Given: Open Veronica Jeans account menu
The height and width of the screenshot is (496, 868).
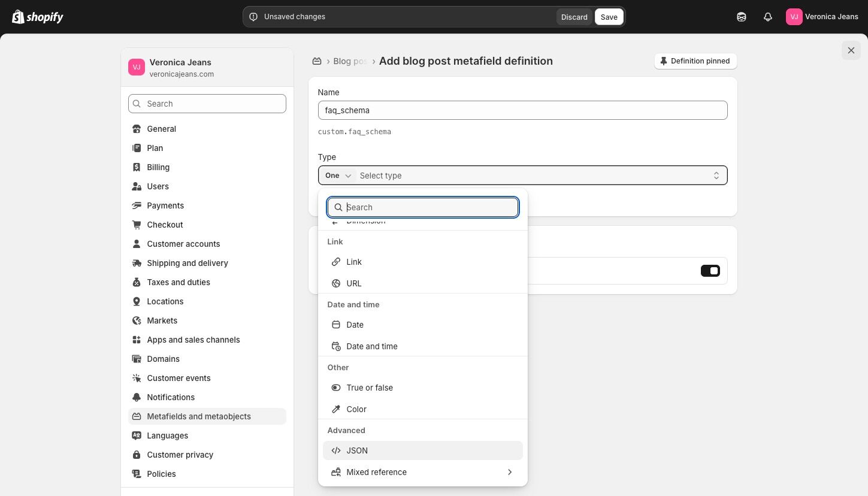Looking at the screenshot, I should pos(822,17).
